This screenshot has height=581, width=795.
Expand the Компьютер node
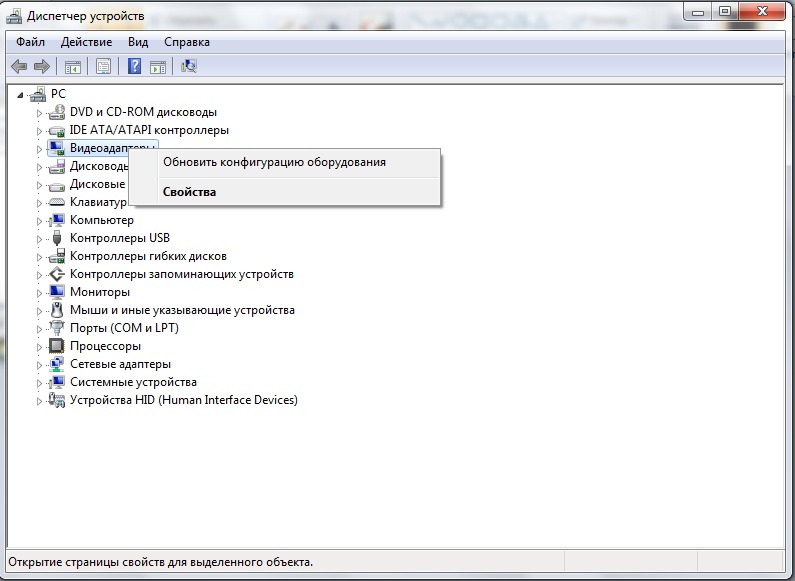39,221
